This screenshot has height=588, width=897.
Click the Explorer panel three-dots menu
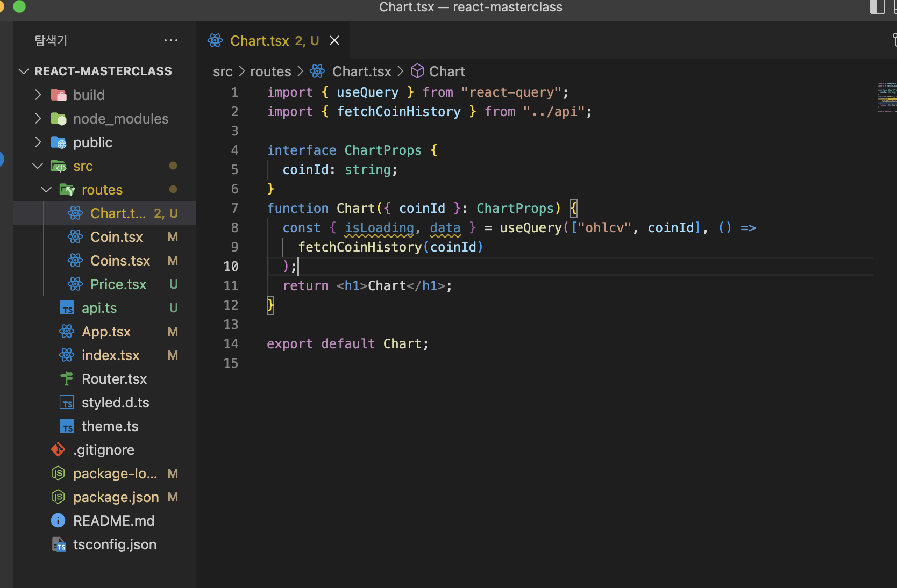pos(170,41)
